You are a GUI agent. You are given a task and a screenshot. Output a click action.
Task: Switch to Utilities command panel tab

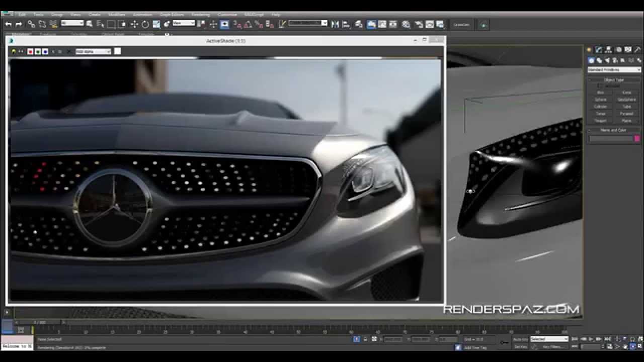click(x=637, y=50)
